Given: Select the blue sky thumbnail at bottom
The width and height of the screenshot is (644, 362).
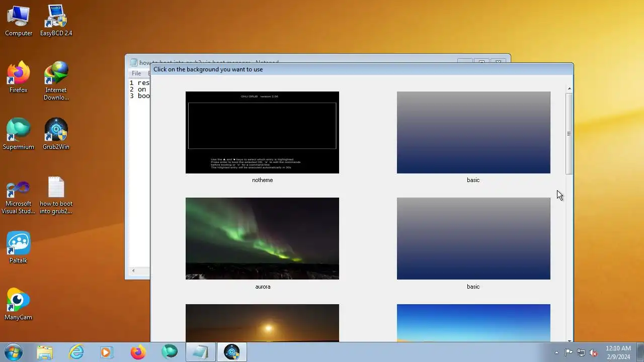Looking at the screenshot, I should coord(473,323).
